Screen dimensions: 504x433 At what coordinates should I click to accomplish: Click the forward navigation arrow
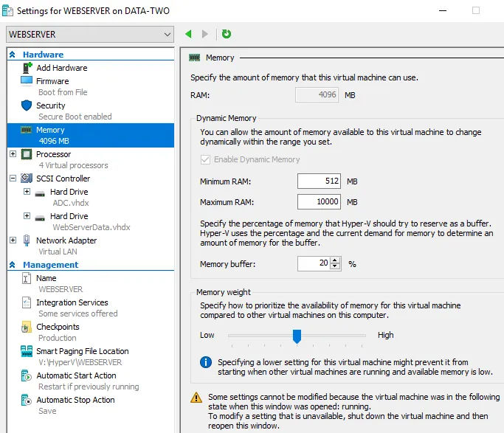[x=204, y=34]
